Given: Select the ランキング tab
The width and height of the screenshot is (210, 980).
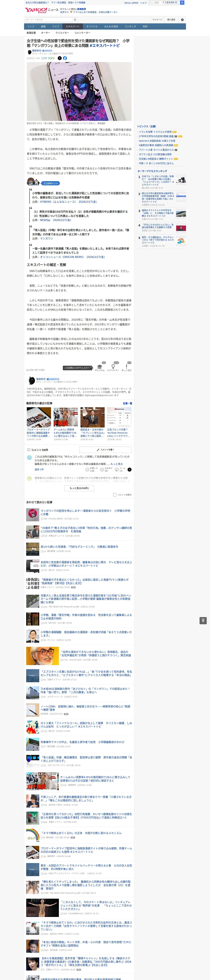Looking at the screenshot, I should 130,27.
